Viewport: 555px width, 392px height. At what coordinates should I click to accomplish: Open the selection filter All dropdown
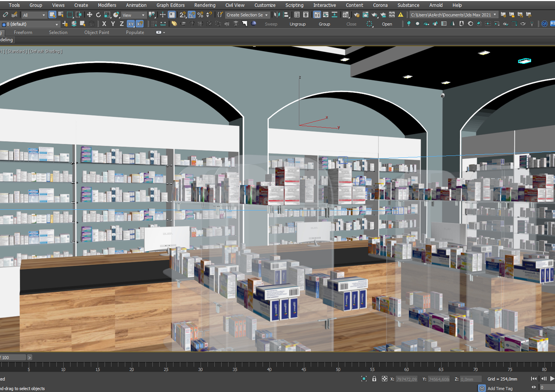click(x=34, y=15)
